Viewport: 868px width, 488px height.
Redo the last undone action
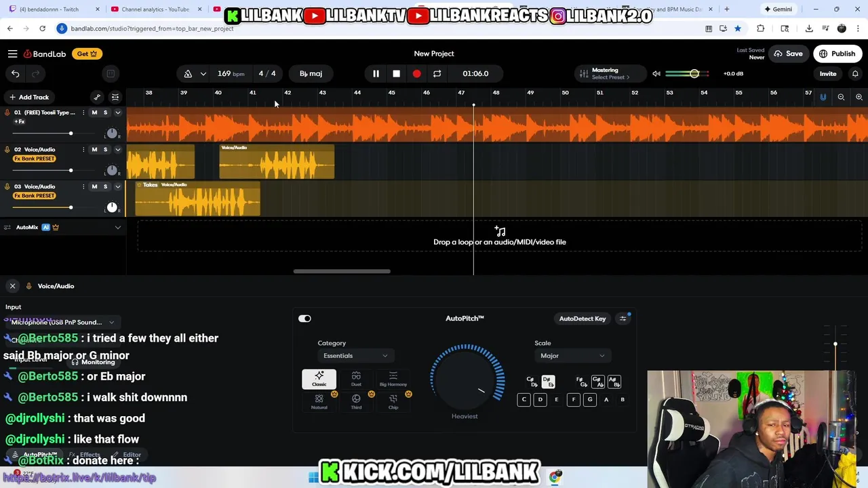pos(36,73)
